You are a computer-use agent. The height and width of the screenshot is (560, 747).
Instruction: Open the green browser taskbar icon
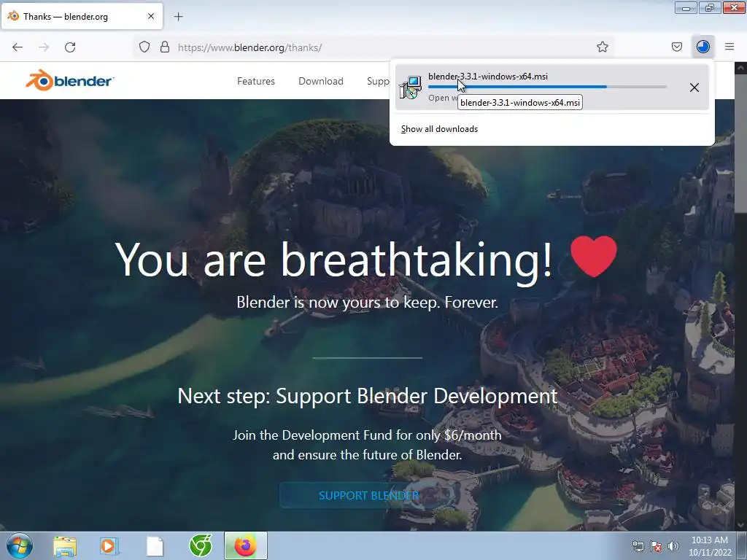point(201,545)
